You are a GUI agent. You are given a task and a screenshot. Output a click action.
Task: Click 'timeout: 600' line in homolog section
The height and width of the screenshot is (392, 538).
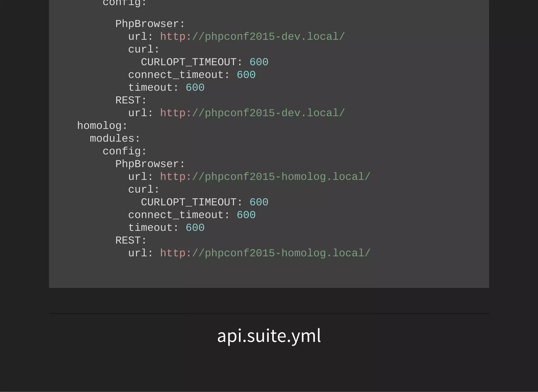pos(166,228)
